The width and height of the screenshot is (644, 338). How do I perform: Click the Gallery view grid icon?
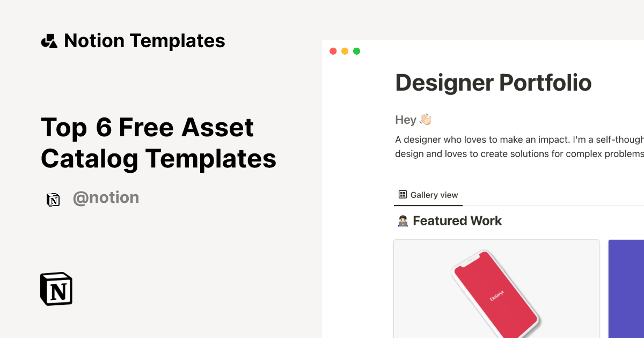coord(402,195)
